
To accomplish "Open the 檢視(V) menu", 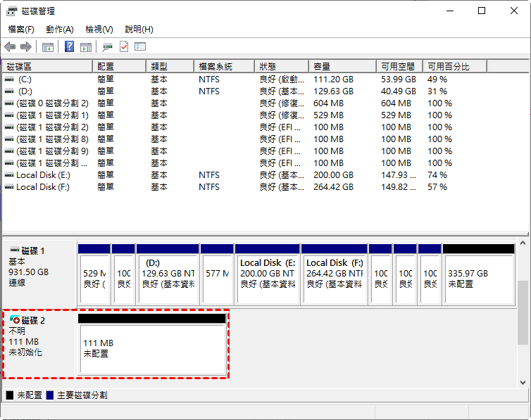I will tap(99, 30).
